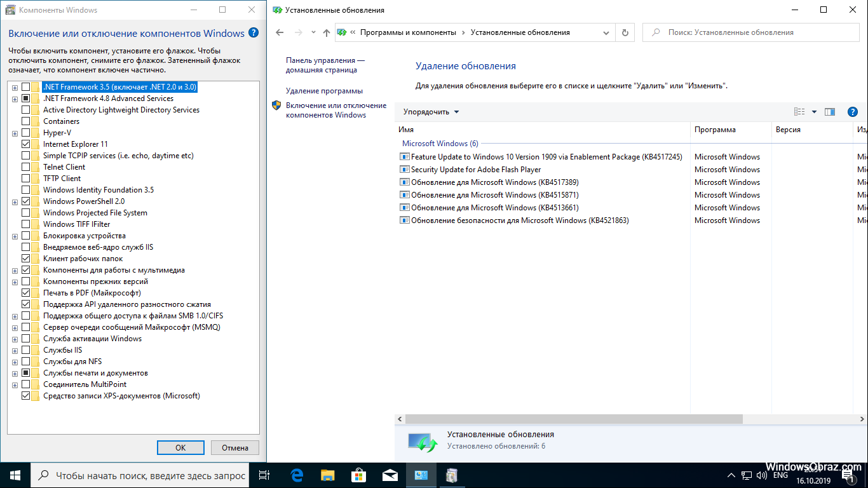Image resolution: width=868 pixels, height=488 pixels.
Task: Expand .NET Framework 3.5 tree node
Action: tap(15, 87)
